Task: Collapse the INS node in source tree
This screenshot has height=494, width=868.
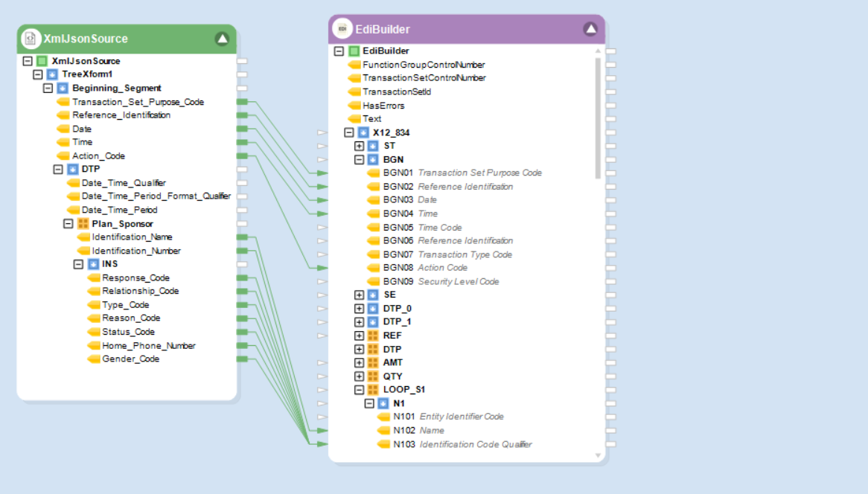Action: tap(78, 264)
